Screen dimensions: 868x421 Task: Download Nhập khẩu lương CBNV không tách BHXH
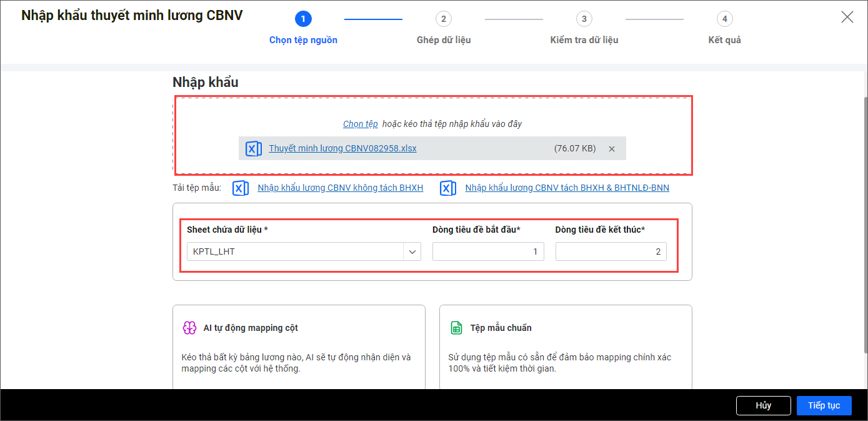tap(340, 188)
